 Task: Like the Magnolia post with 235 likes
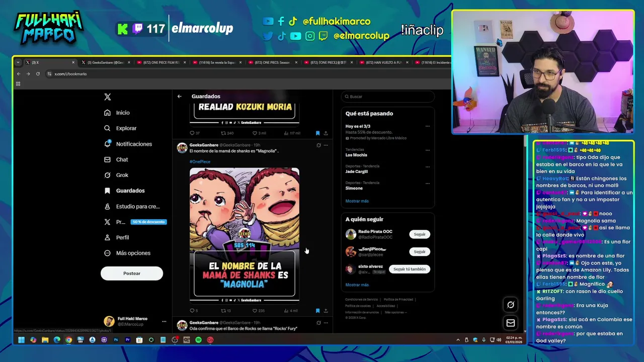259,311
